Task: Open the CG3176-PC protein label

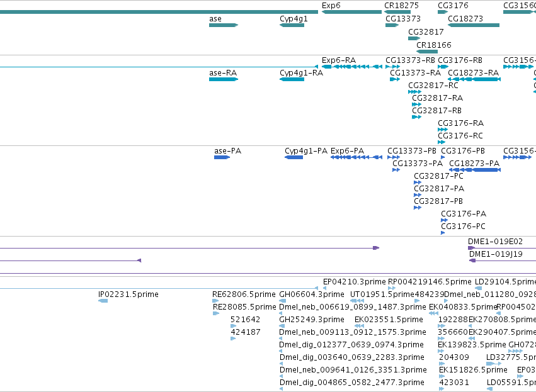Action: click(463, 227)
